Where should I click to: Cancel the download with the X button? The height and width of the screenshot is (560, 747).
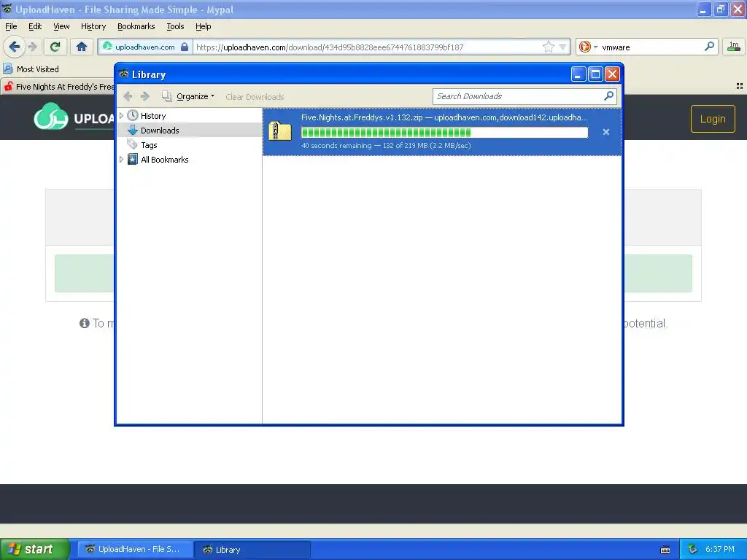click(606, 132)
